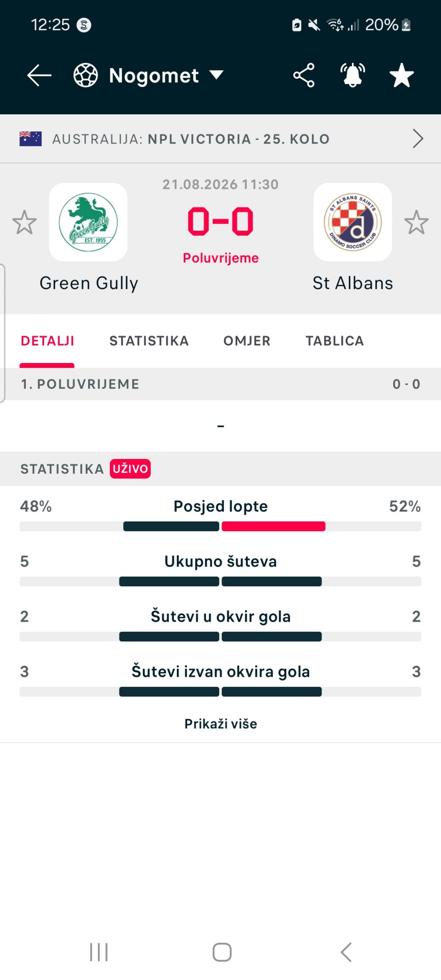Open the share icon
The height and width of the screenshot is (980, 441).
click(x=304, y=75)
